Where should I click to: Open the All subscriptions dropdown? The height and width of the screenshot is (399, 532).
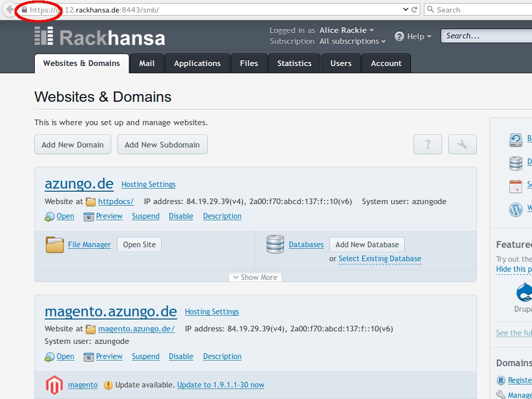point(353,41)
